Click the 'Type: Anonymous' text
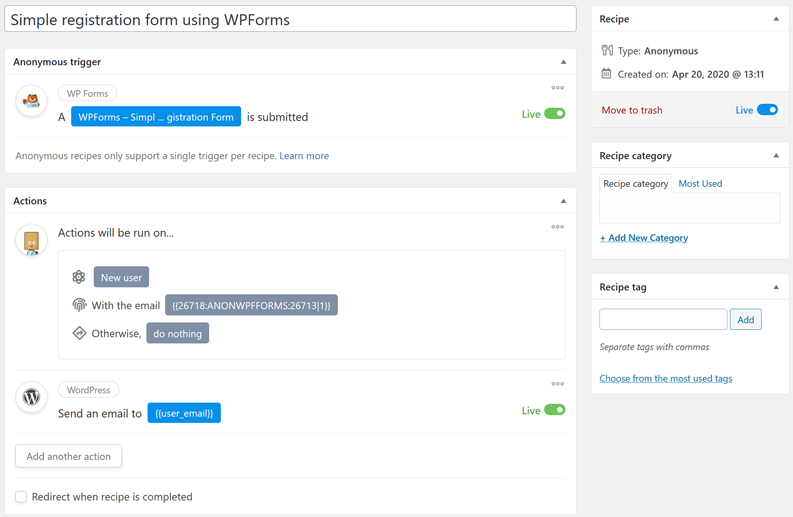 tap(657, 51)
